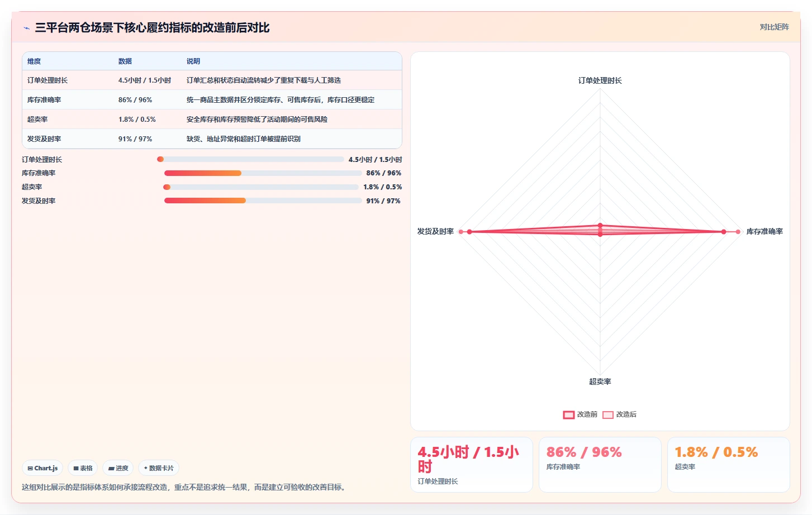
Task: Click radar axis label 订单处理时长
Action: click(x=600, y=80)
